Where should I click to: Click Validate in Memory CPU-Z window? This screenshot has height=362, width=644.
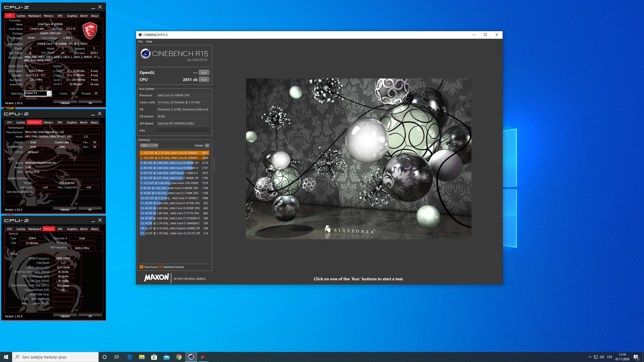point(65,316)
